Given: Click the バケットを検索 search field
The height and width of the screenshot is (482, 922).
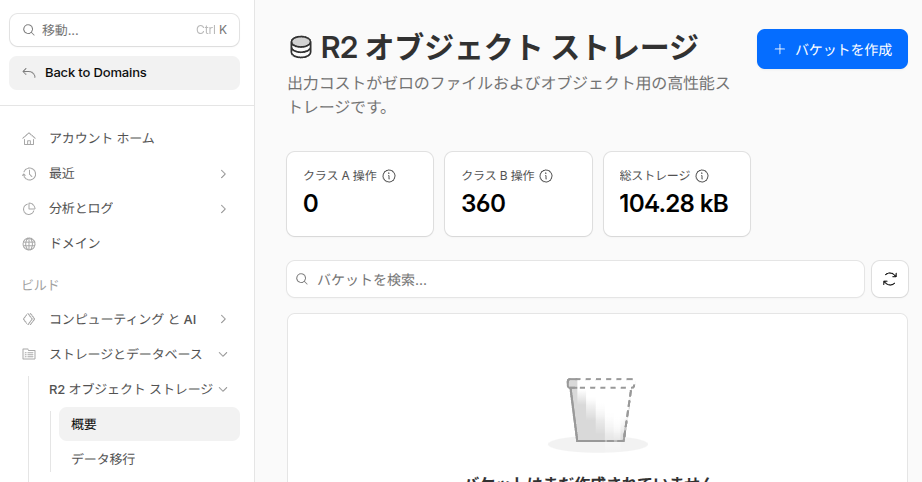Looking at the screenshot, I should coord(575,279).
